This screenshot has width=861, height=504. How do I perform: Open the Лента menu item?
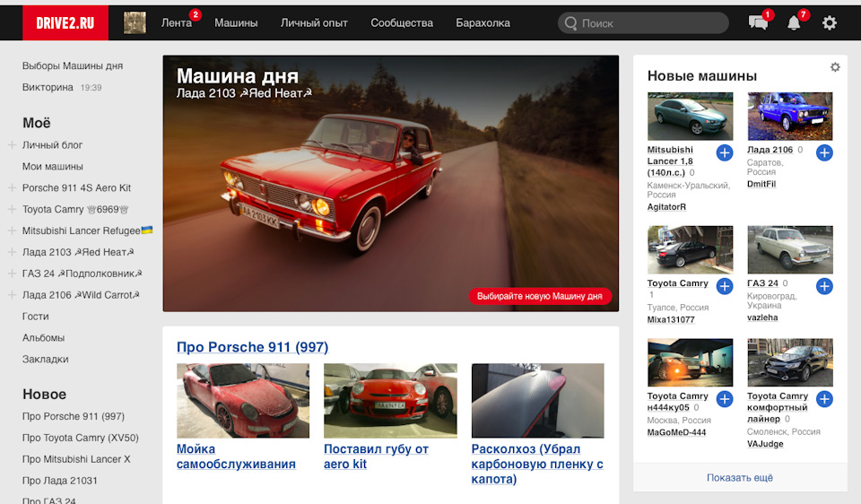tap(177, 23)
